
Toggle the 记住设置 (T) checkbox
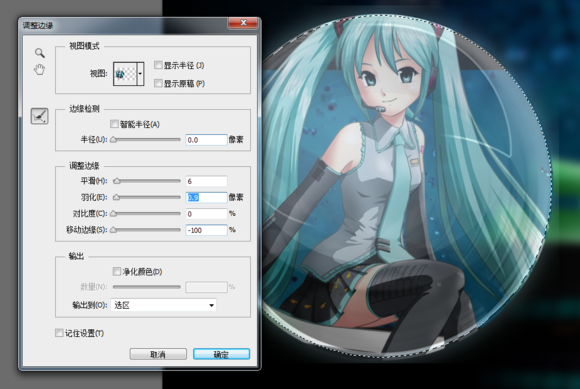pyautogui.click(x=59, y=333)
